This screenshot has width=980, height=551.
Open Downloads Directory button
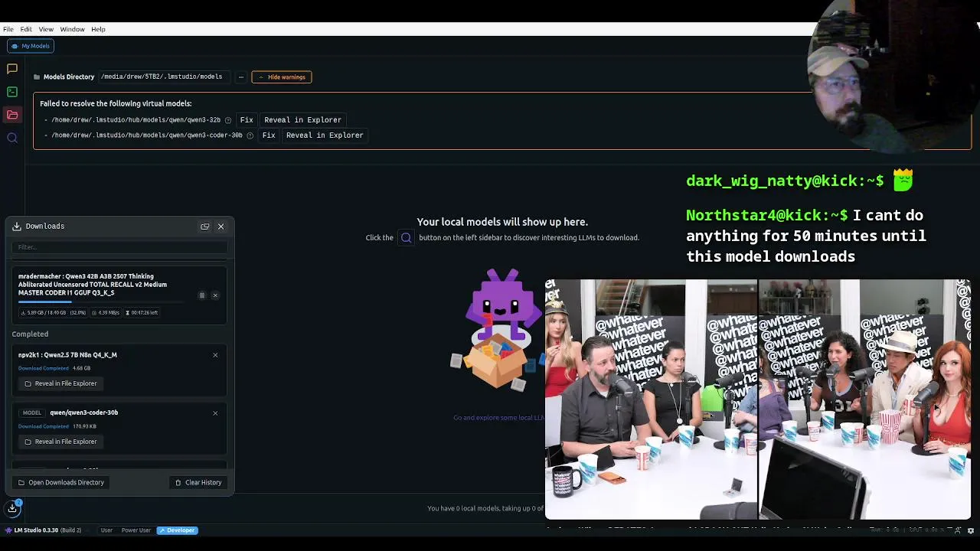(60, 483)
